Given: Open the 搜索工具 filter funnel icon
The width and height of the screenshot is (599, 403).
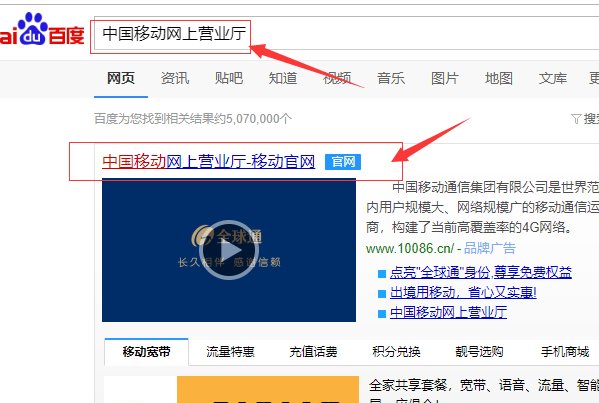Looking at the screenshot, I should click(x=576, y=119).
